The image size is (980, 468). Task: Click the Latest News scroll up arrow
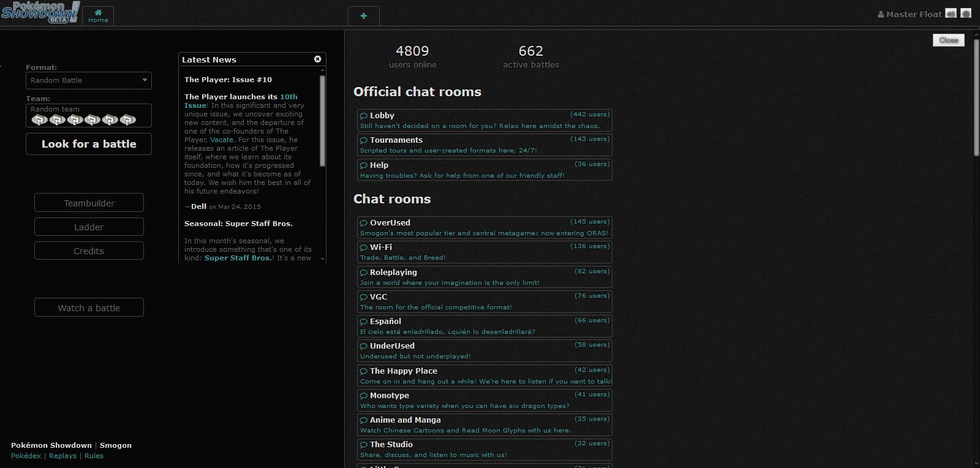pos(323,71)
